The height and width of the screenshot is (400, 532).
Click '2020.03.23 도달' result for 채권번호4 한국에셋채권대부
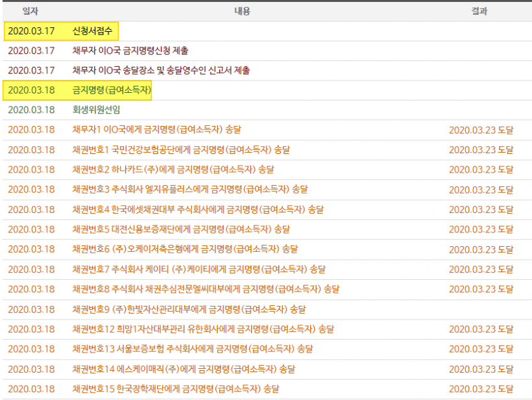481,210
